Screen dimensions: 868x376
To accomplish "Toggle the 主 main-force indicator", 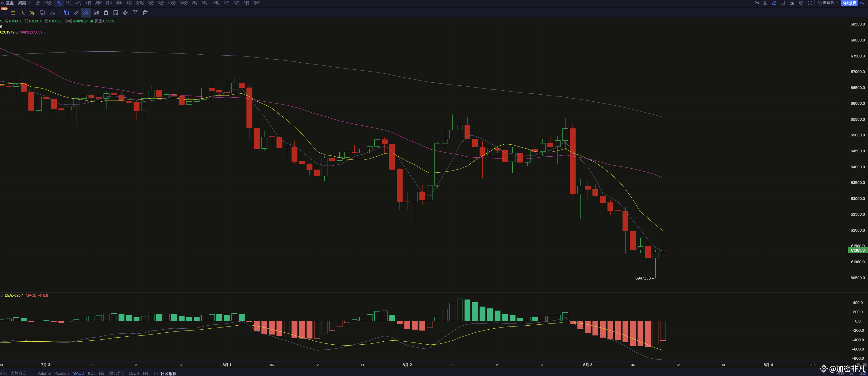I will tap(13, 13).
